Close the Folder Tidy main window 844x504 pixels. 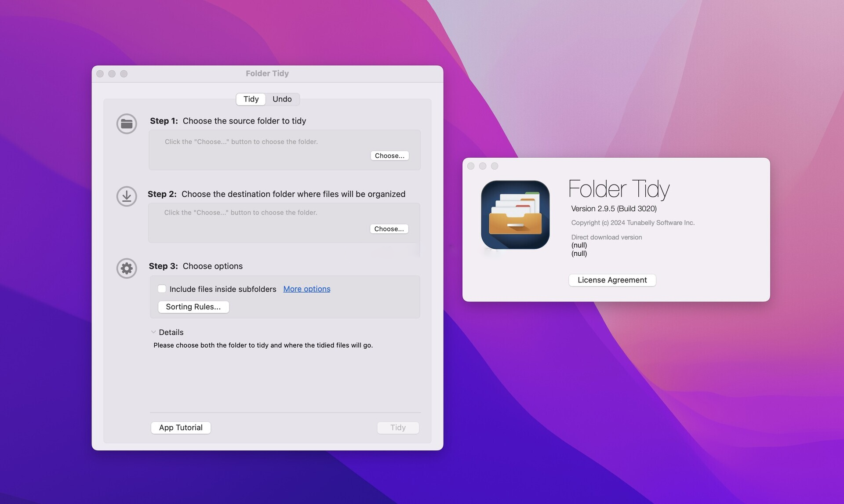(x=100, y=74)
